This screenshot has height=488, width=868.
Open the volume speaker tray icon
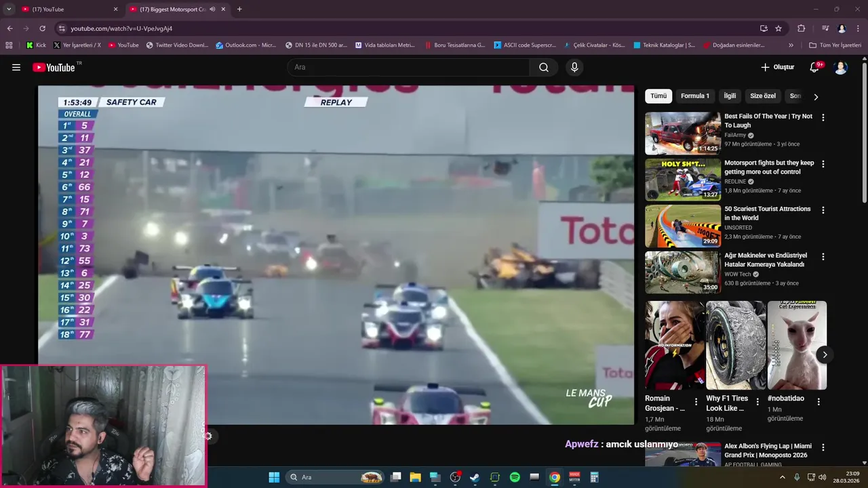822,477
